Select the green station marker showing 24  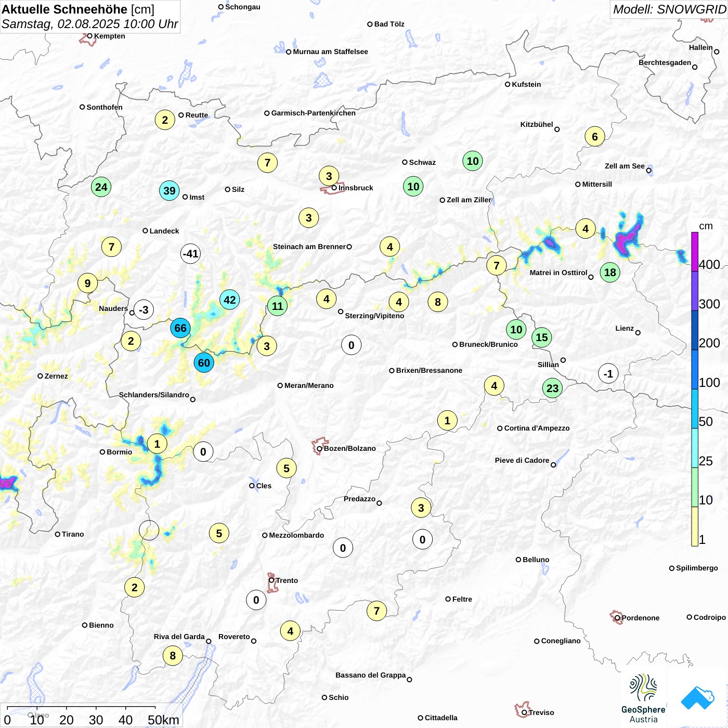(101, 187)
